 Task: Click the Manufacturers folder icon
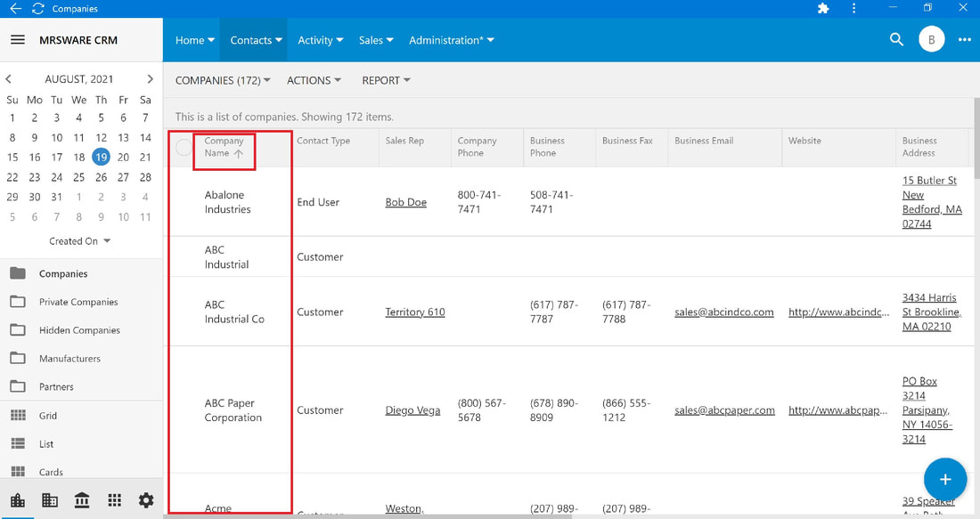18,358
